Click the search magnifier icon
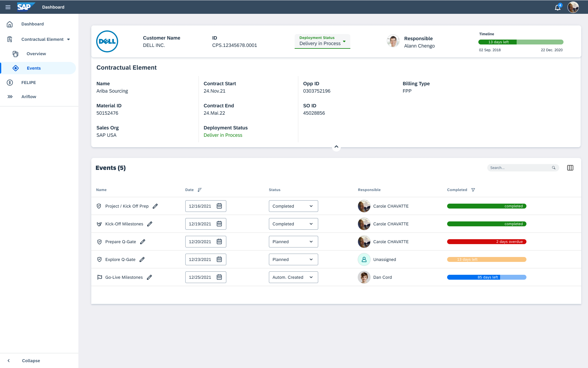This screenshot has width=588, height=368. coord(554,168)
